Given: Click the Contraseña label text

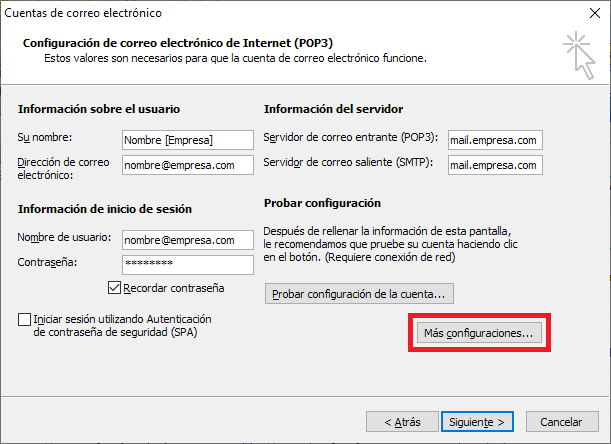Looking at the screenshot, I should click(x=47, y=262).
